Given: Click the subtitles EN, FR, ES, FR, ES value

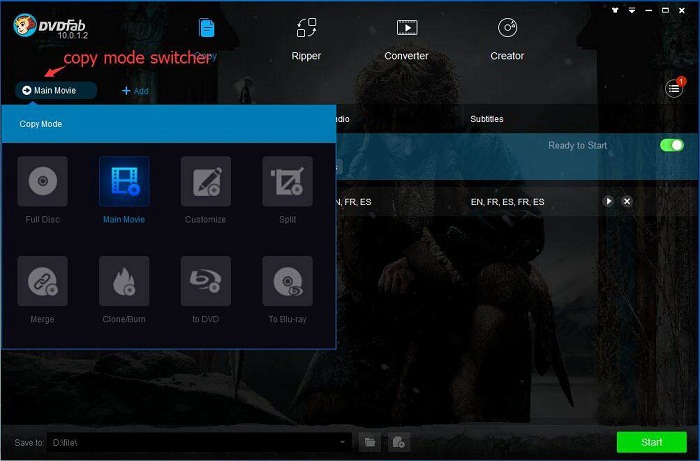Looking at the screenshot, I should (508, 202).
